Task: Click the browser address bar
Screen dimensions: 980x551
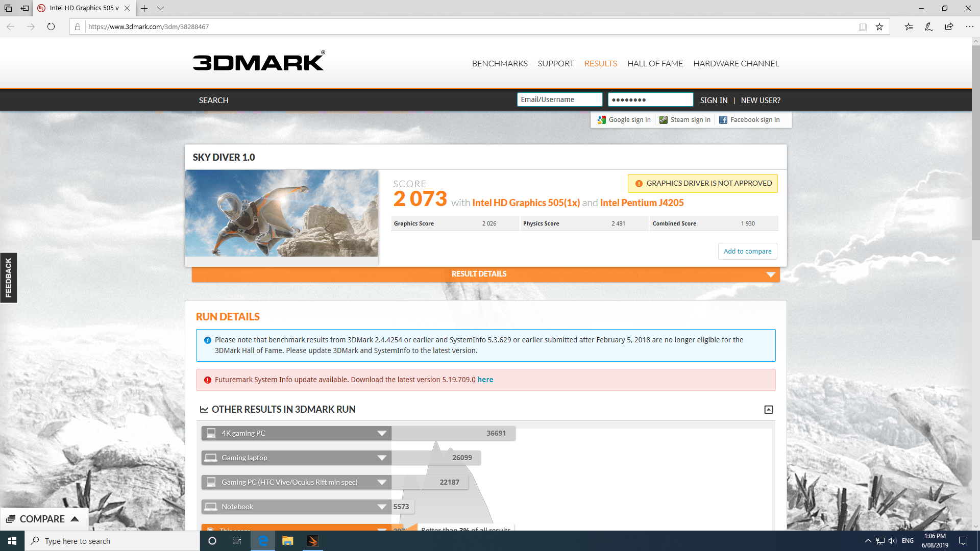Action: 470,27
